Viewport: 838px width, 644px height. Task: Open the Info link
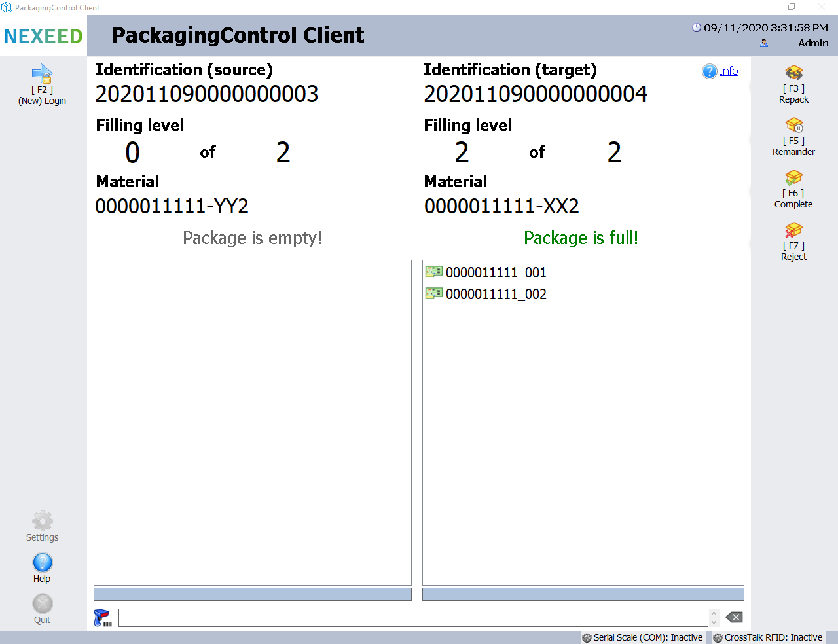click(729, 71)
